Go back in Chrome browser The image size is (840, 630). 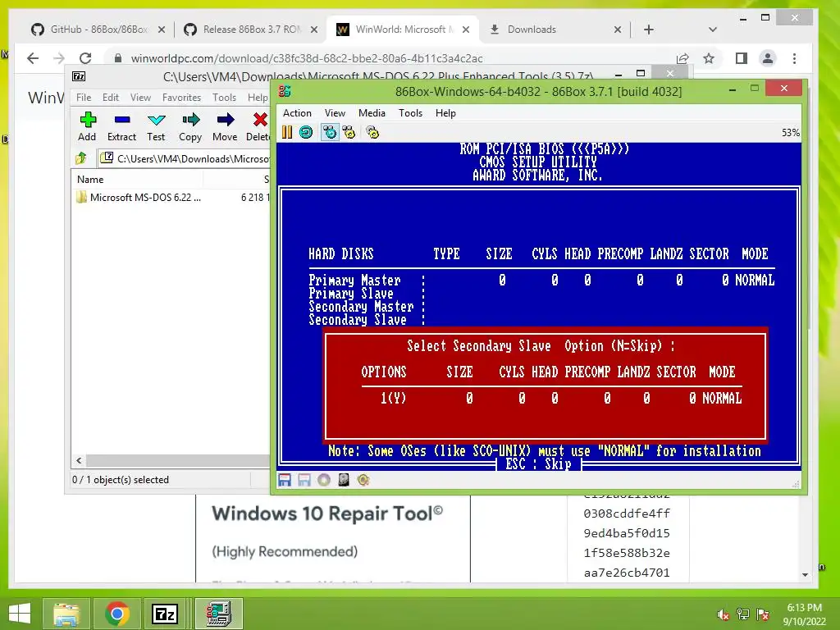point(33,58)
